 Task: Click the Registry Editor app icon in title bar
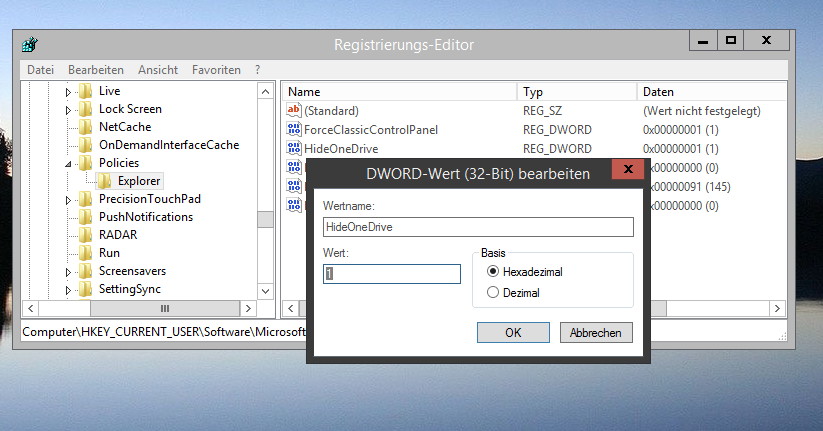coord(30,44)
